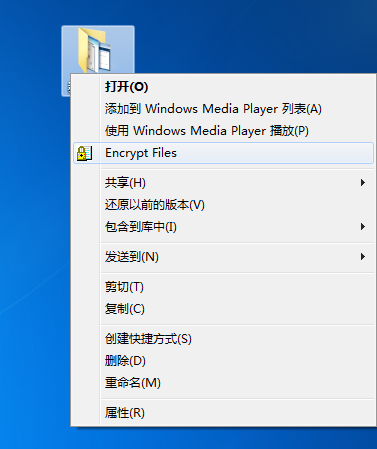Image resolution: width=377 pixels, height=449 pixels.
Task: Expand the submenu arrow beside 共享(H)
Action: (x=363, y=183)
